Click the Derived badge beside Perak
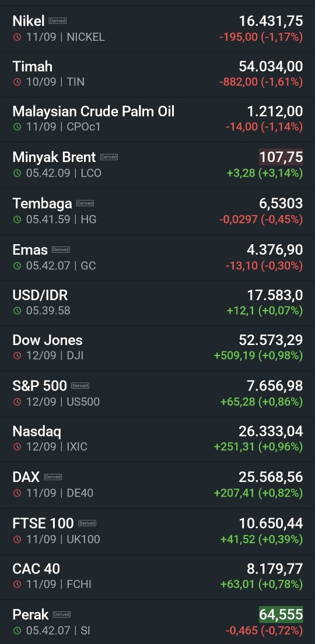315x644 pixels. click(62, 614)
